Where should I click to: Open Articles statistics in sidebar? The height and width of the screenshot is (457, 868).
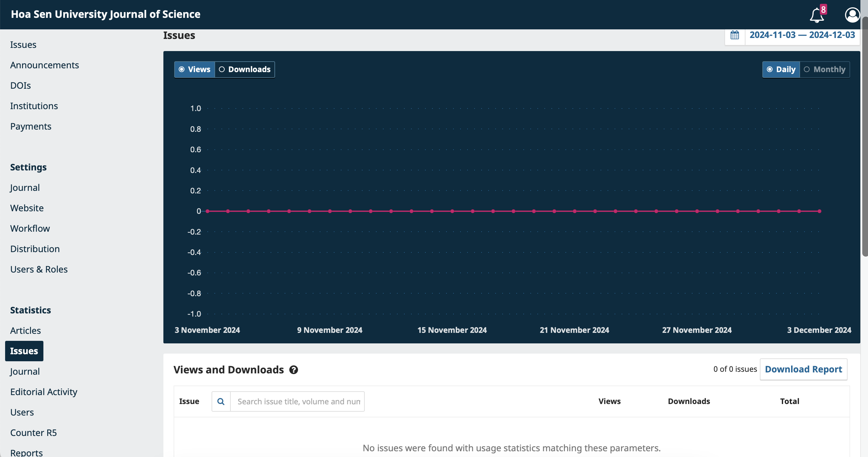pyautogui.click(x=25, y=330)
